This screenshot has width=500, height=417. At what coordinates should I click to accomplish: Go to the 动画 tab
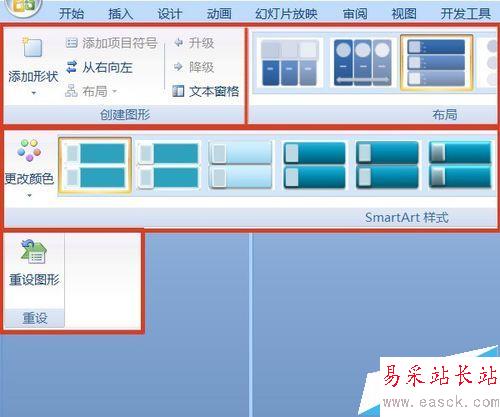pyautogui.click(x=219, y=14)
